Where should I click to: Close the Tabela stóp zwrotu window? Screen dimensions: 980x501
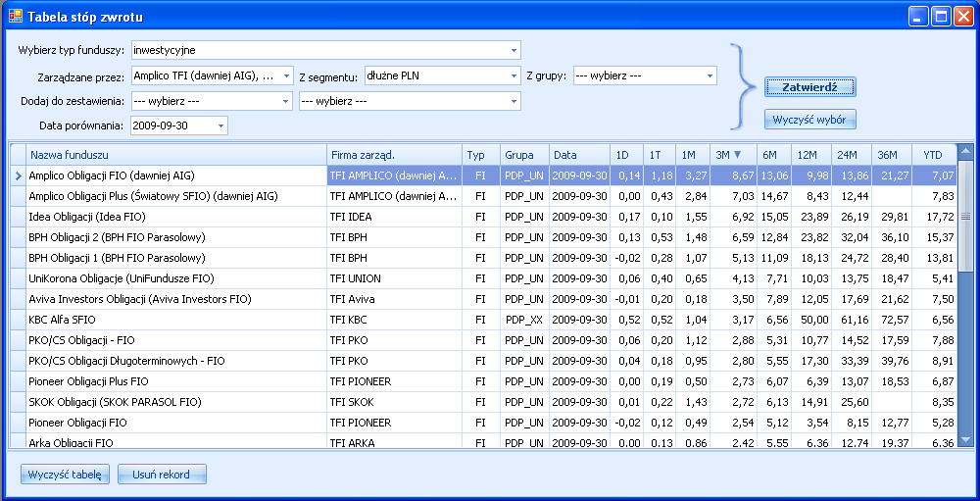(x=962, y=17)
